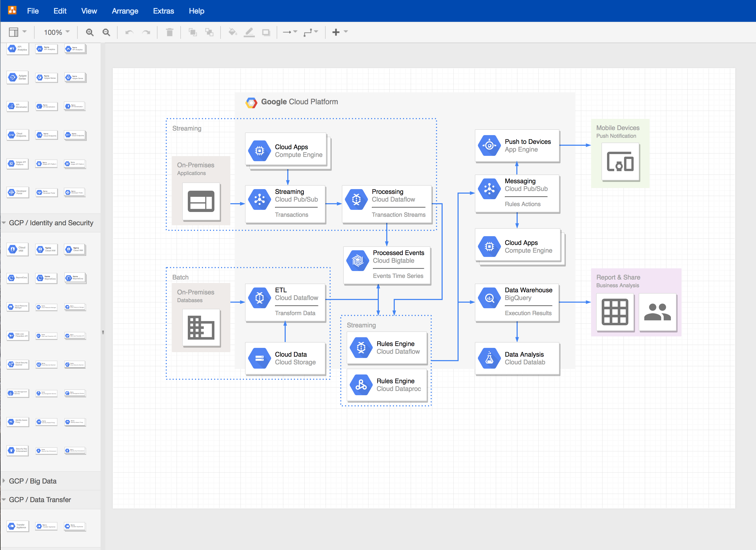Open the View menu
The image size is (756, 550).
pyautogui.click(x=89, y=11)
